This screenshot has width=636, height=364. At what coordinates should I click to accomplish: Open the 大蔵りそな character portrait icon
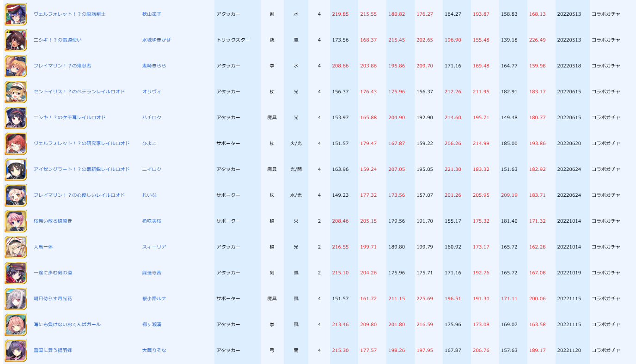(x=16, y=351)
